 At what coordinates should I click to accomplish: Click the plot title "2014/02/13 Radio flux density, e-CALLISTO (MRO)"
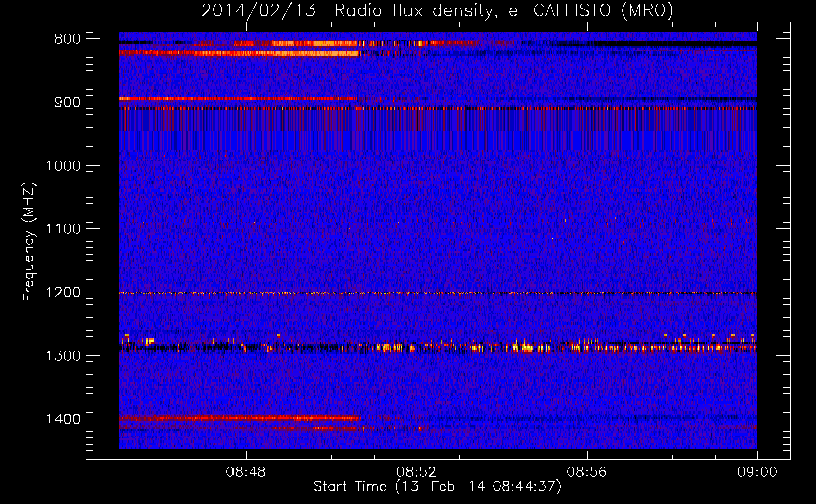click(x=437, y=10)
